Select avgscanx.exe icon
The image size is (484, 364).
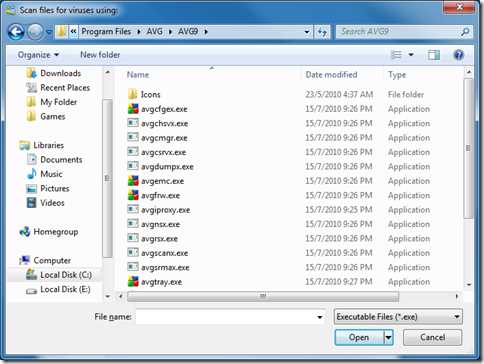tap(133, 252)
